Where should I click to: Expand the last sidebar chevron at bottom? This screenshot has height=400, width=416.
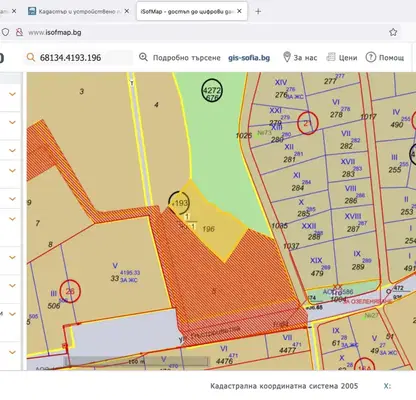[x=12, y=352]
